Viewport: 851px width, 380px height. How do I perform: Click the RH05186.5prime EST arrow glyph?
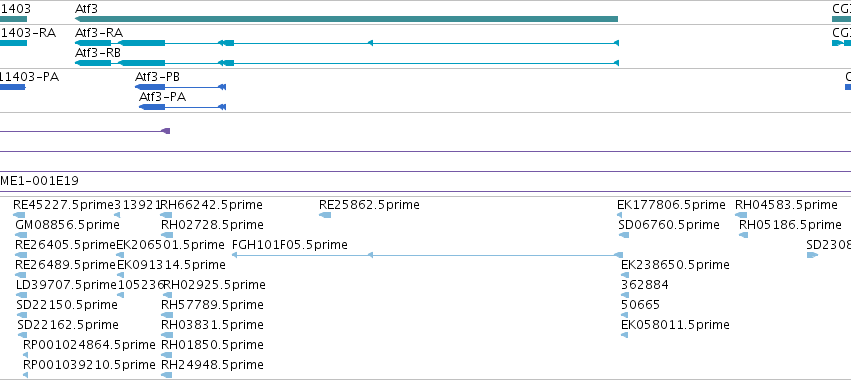[x=744, y=235]
